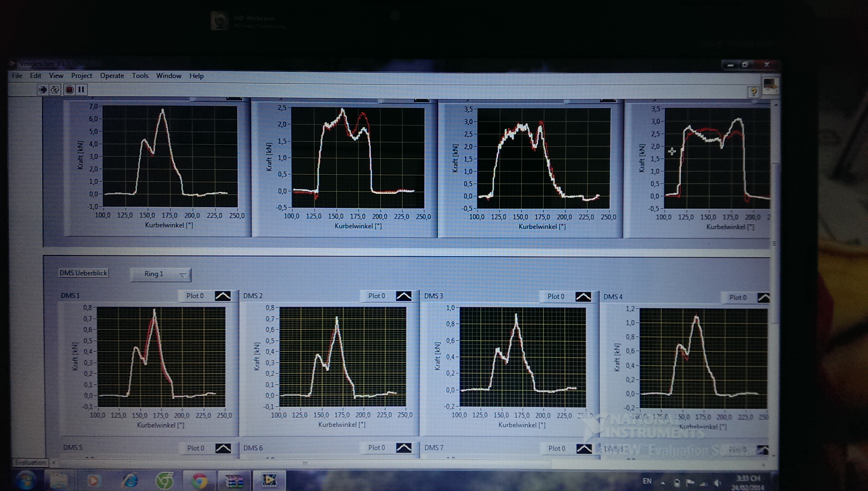Click the DMS 6 Plot 0 legend icon

(x=404, y=448)
